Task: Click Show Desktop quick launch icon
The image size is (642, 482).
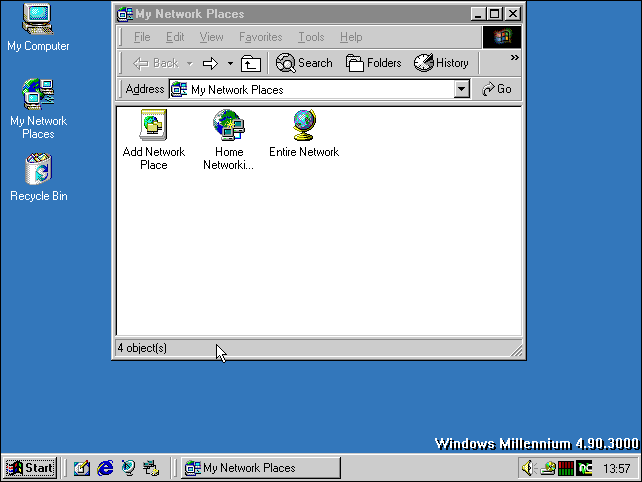Action: pos(81,468)
